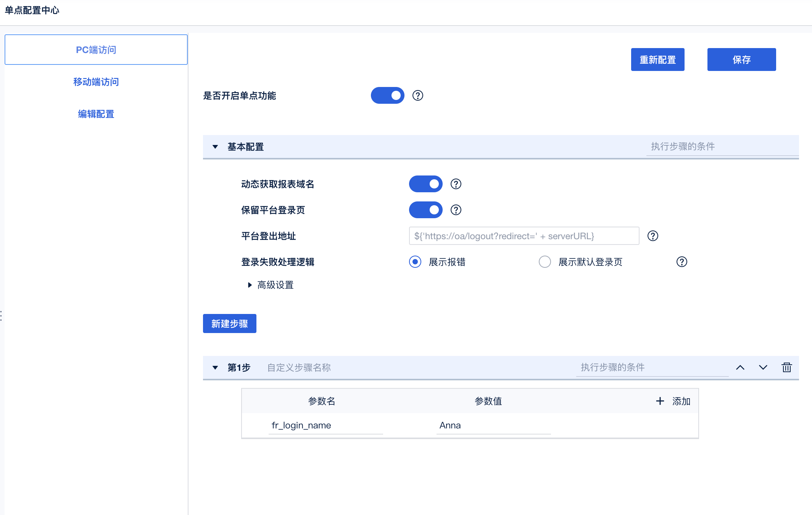Click help icon beside 是否开启单点功能
Viewport: 812px width, 515px height.
tap(418, 95)
